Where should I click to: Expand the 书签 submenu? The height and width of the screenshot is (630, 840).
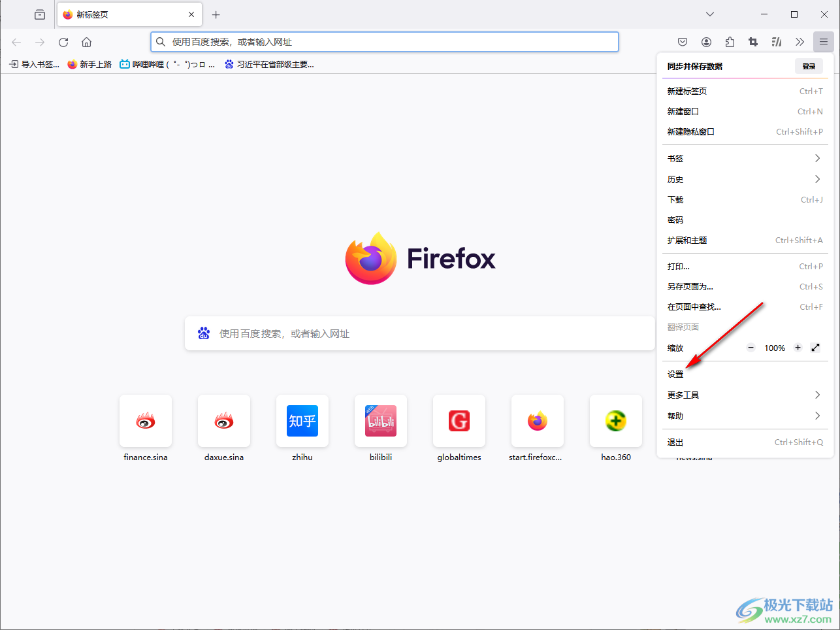[745, 158]
